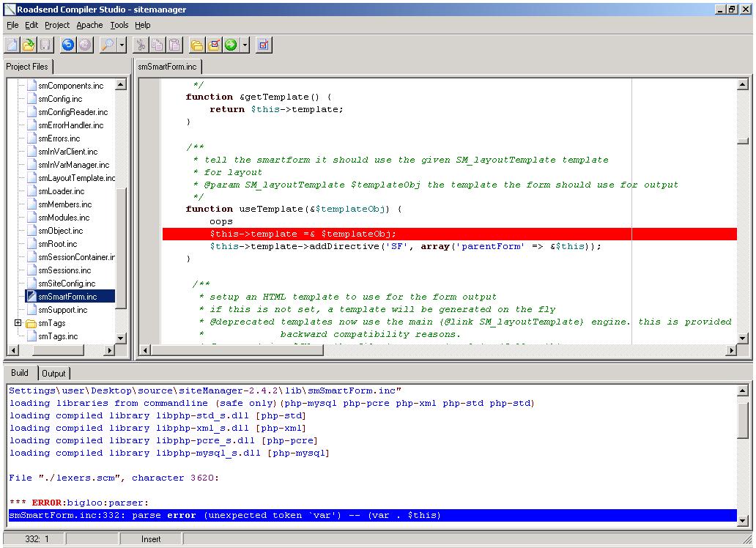Open the dropdown beside green Build icon
Viewport: 756px width, 548px height.
(x=245, y=45)
